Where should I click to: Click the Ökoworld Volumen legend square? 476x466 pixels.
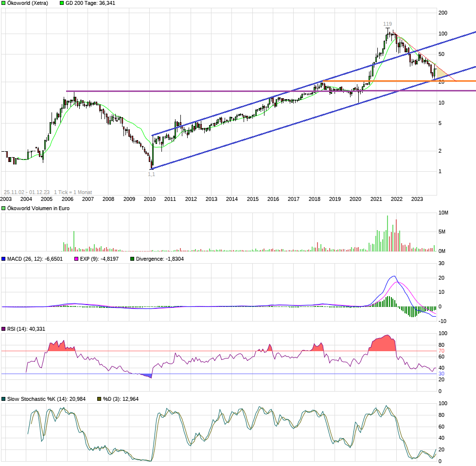tap(3, 208)
